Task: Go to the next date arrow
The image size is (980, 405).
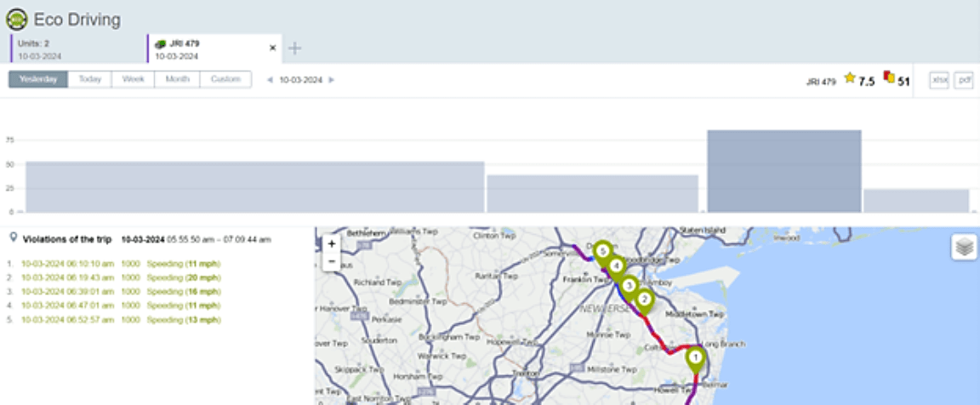Action: [x=331, y=80]
